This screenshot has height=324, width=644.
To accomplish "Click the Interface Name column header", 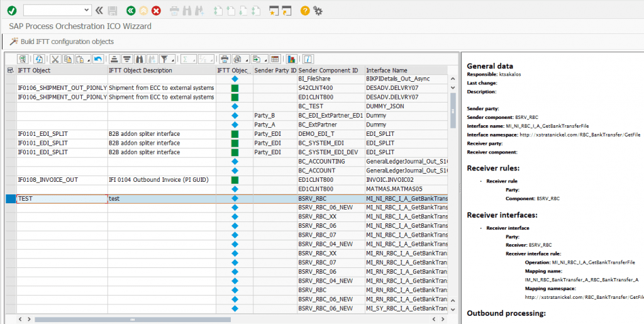I will 406,70.
